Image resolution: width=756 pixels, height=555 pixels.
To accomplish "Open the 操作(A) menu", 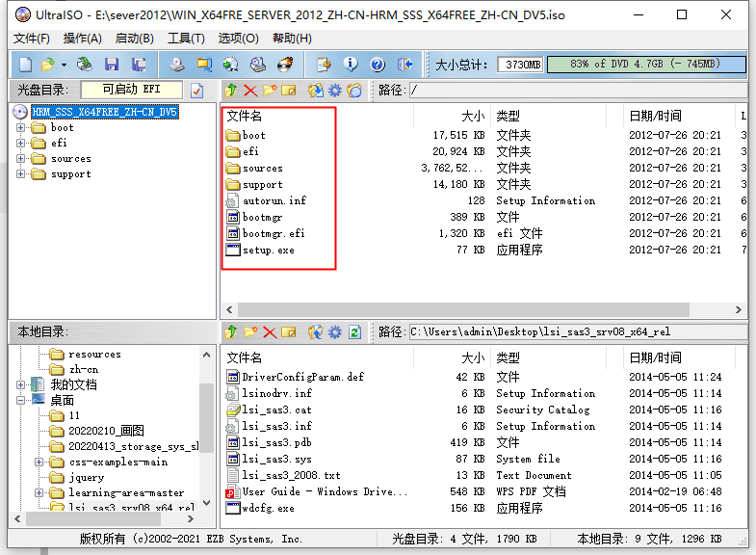I will tap(83, 39).
